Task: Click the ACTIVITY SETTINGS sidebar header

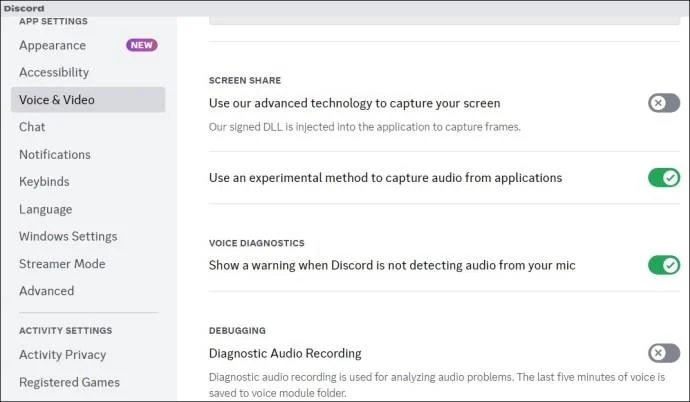Action: click(66, 330)
